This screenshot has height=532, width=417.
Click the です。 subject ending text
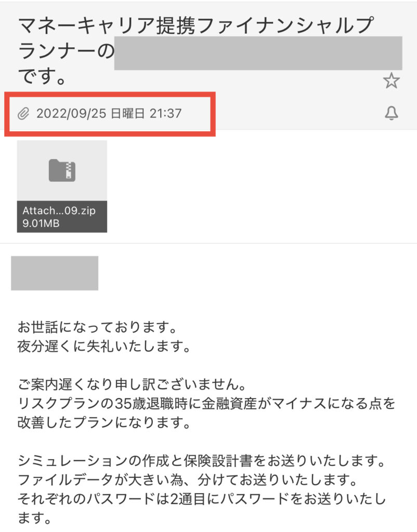tap(42, 75)
